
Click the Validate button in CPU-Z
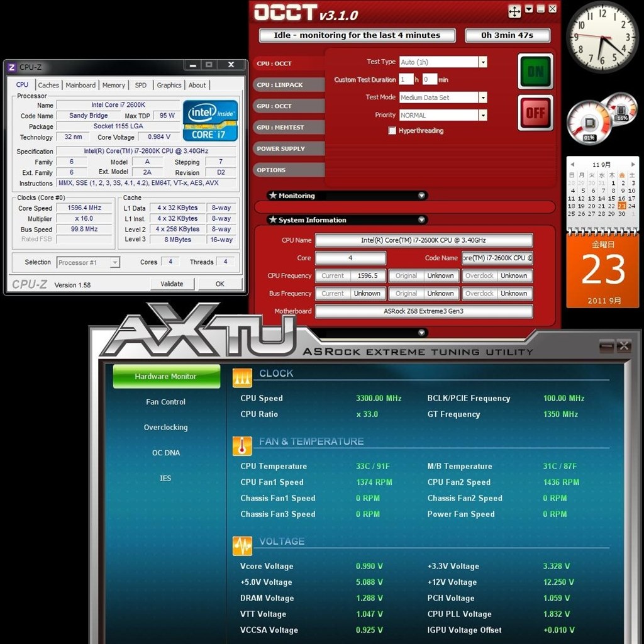coord(172,284)
